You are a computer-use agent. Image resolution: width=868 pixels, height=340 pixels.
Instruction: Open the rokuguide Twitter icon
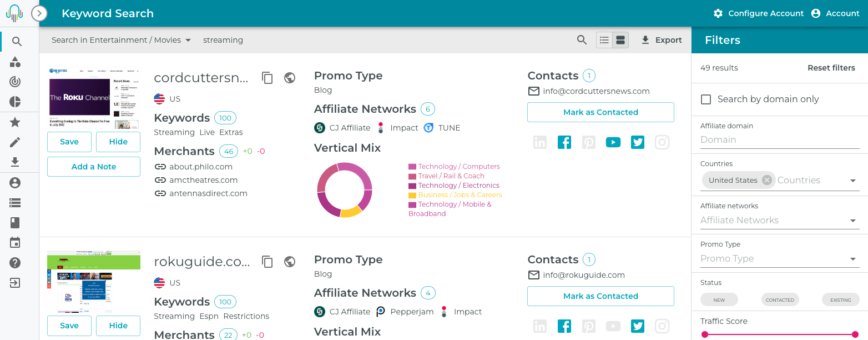coord(638,326)
